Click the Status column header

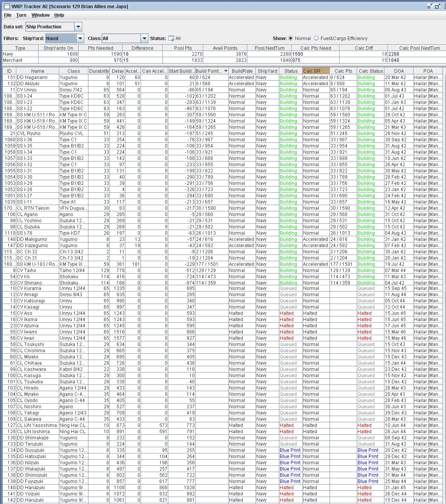coord(291,71)
